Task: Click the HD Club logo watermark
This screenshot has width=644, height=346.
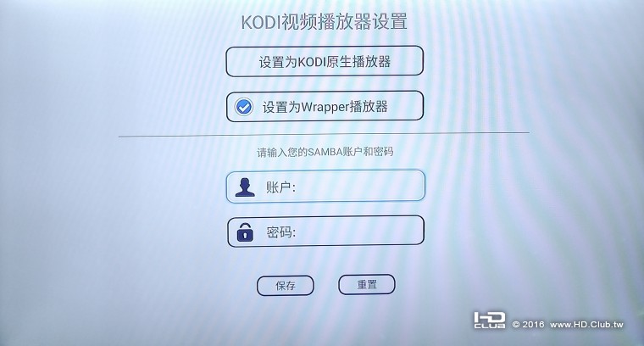Action: pos(489,320)
